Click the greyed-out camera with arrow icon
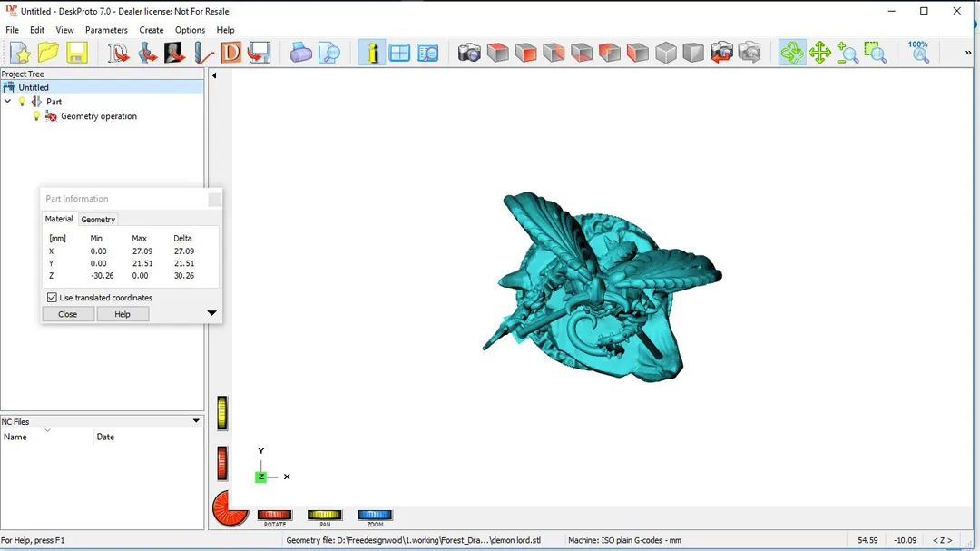 click(x=750, y=53)
